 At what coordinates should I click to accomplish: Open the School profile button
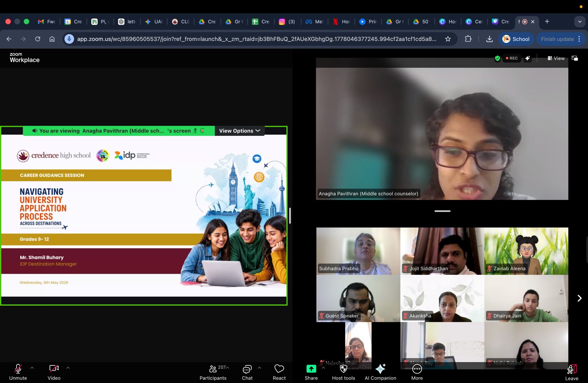tap(516, 39)
